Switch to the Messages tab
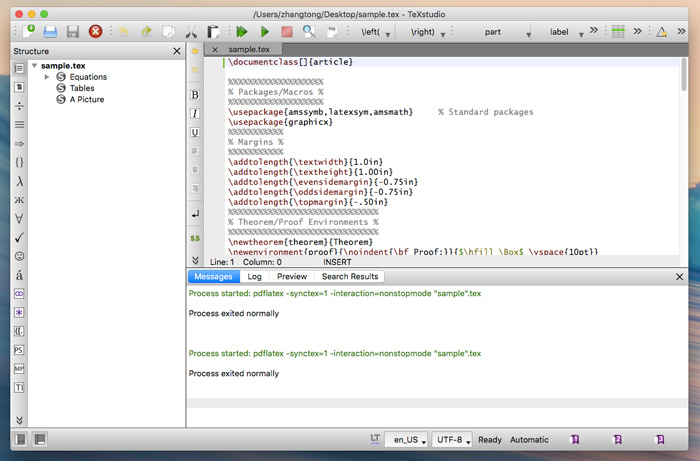700x461 pixels. pyautogui.click(x=213, y=276)
